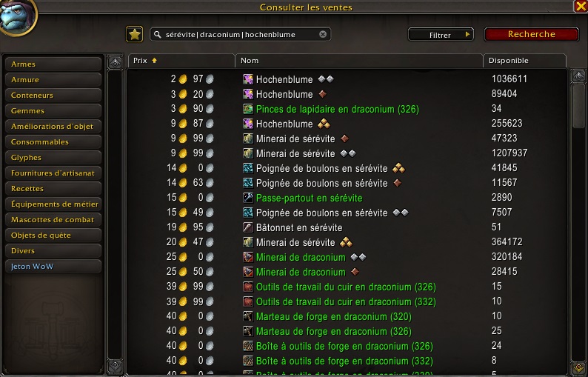This screenshot has height=377, width=588.
Task: Click the Pinces de lapidaire en draconium item icon
Action: (248, 109)
